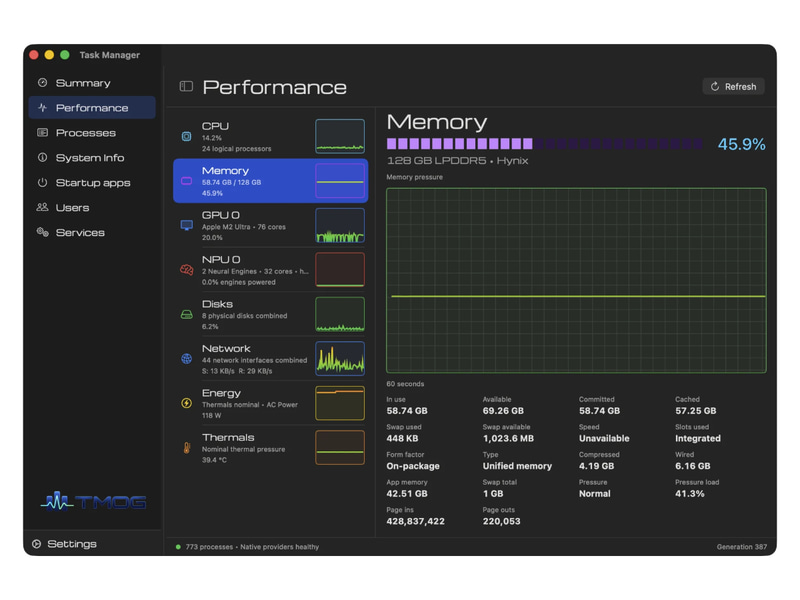
Task: Click the Compressed 4.19 GB value
Action: [596, 466]
